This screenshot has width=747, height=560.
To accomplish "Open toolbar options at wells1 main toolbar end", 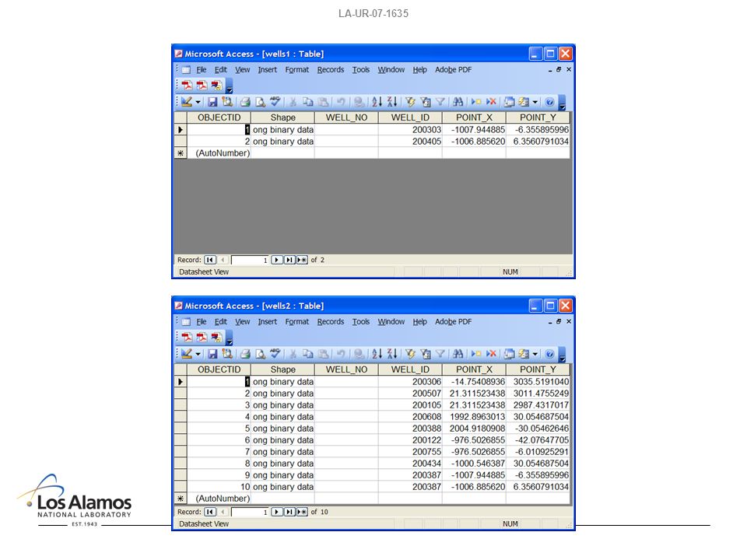I will 562,102.
